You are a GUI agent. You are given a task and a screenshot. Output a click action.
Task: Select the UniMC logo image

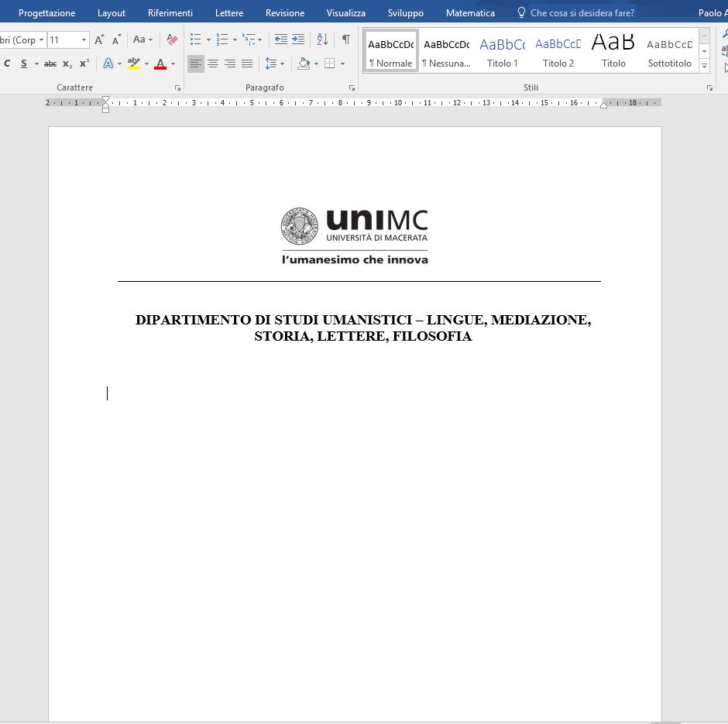coord(354,235)
